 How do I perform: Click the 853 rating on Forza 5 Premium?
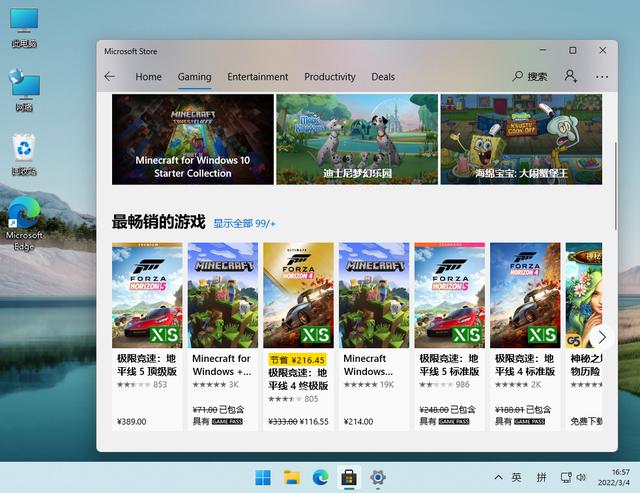coord(160,384)
